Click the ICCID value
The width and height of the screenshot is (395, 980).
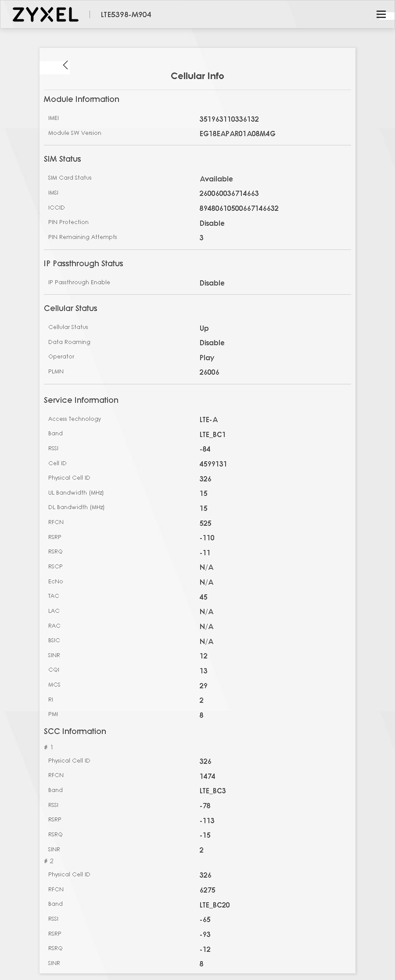coord(239,208)
